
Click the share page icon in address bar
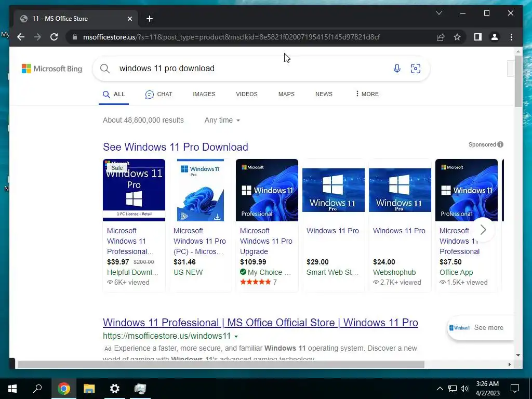click(441, 37)
